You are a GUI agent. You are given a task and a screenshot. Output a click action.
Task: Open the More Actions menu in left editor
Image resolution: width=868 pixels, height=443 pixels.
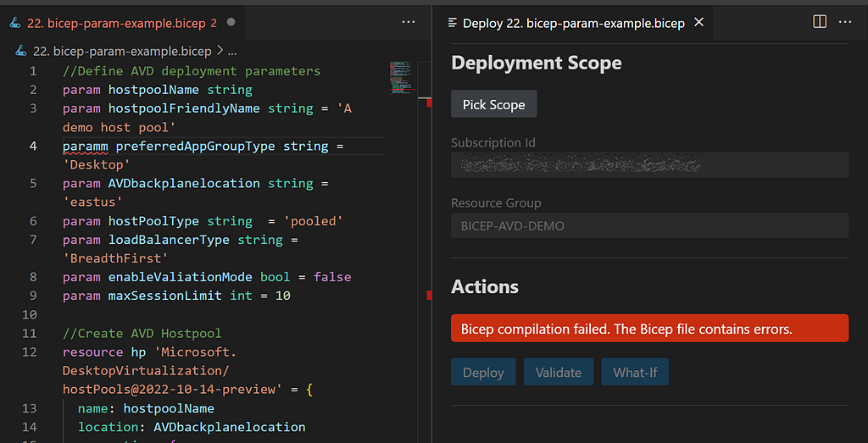tap(409, 22)
